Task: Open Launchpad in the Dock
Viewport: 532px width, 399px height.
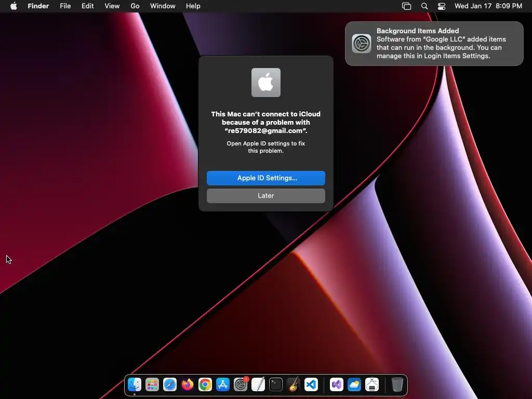Action: pos(152,385)
